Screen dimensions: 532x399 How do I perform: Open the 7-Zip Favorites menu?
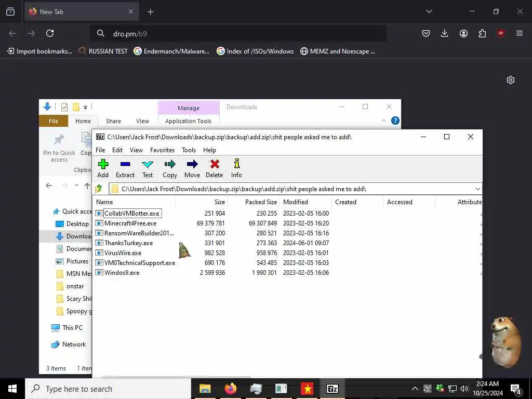162,150
